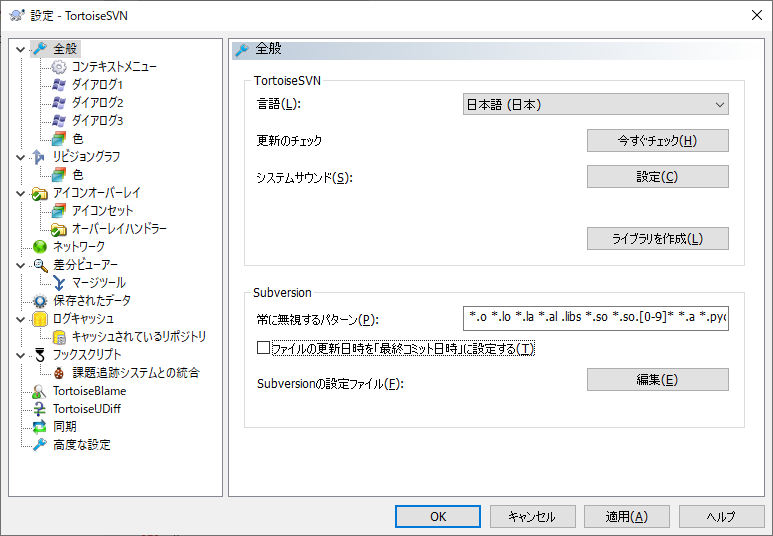Click the gear icon for コンテキストメニュー
Screen dimensions: 773x536
59,67
